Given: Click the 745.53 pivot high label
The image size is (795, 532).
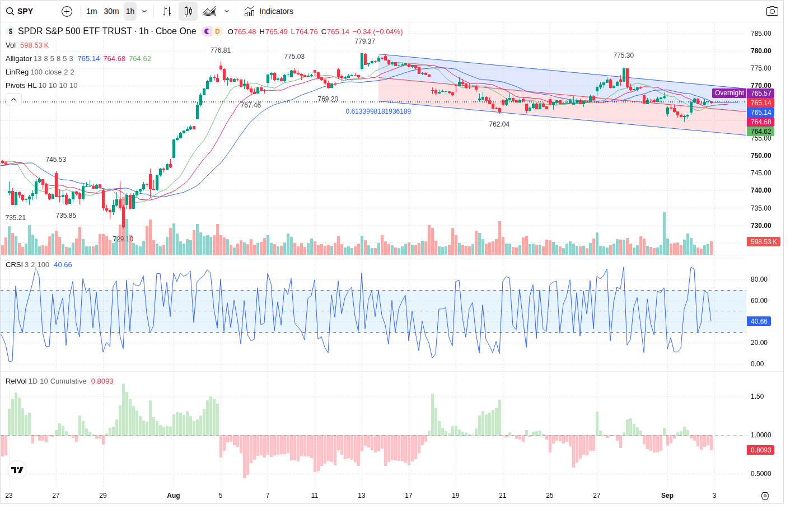Looking at the screenshot, I should coord(56,160).
